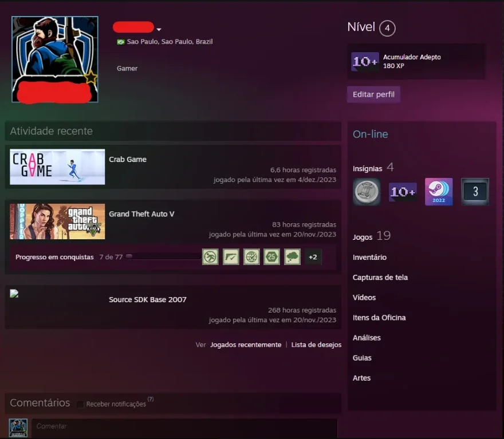Open the Análises section
504x439 pixels.
click(x=367, y=338)
